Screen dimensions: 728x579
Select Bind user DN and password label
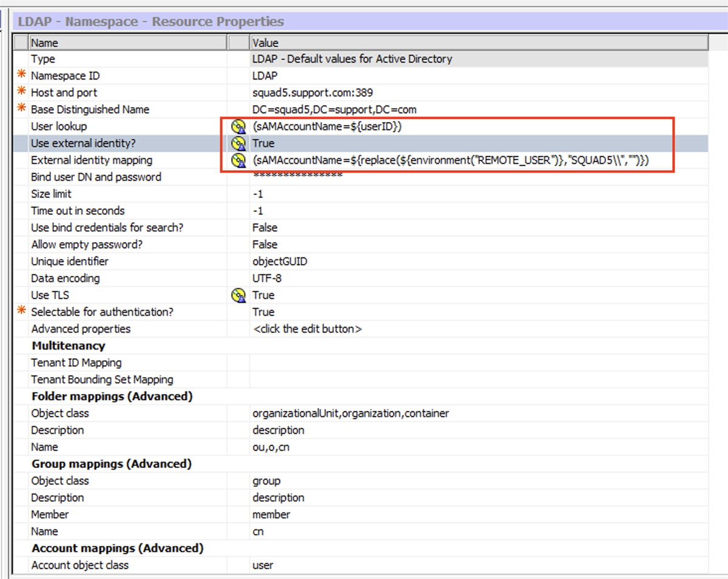pyautogui.click(x=96, y=177)
